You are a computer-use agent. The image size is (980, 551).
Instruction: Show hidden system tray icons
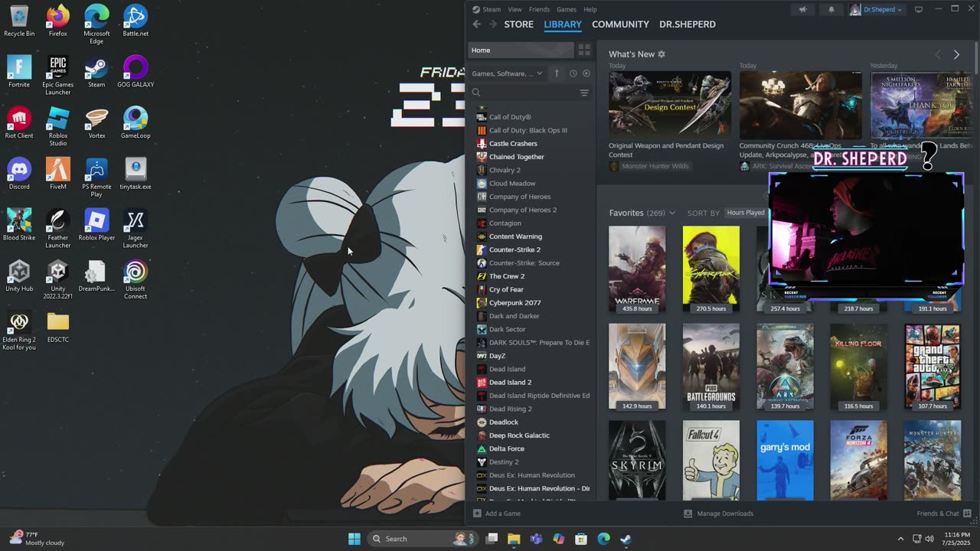[900, 539]
